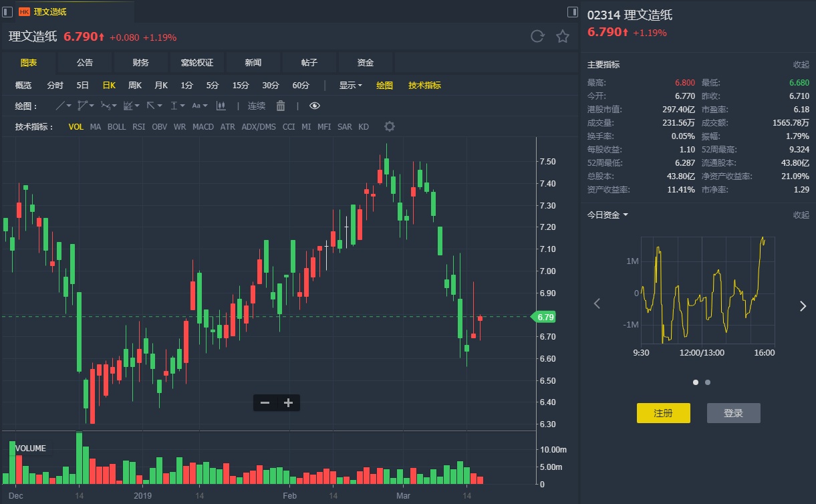The height and width of the screenshot is (504, 816).
Task: Delete drawings with the trash icon
Action: click(281, 106)
